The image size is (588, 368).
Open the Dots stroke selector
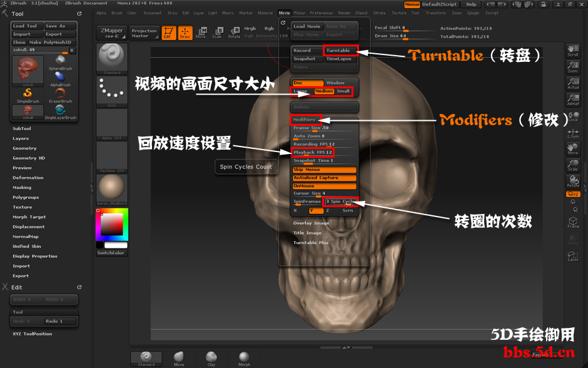pos(112,91)
